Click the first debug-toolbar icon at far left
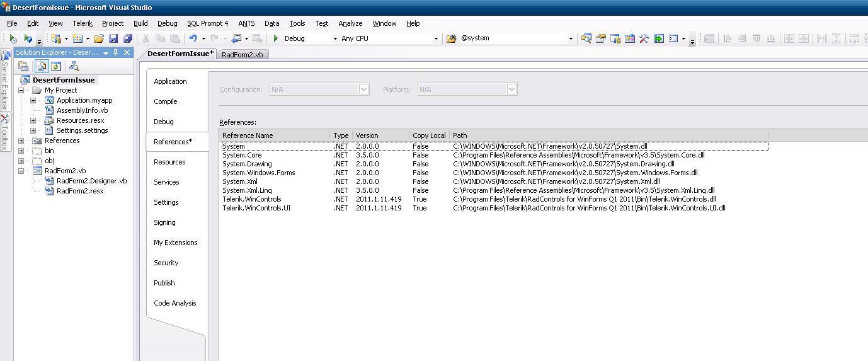 (13, 38)
